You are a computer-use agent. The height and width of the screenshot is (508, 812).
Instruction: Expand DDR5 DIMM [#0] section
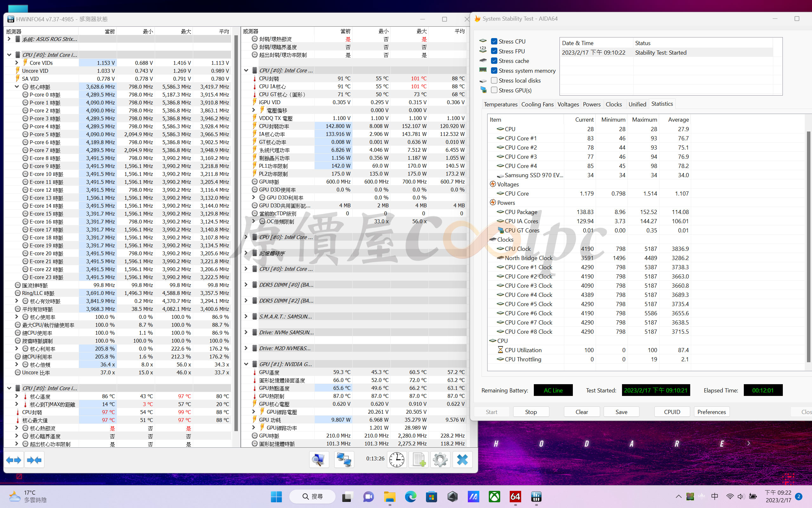pyautogui.click(x=246, y=284)
